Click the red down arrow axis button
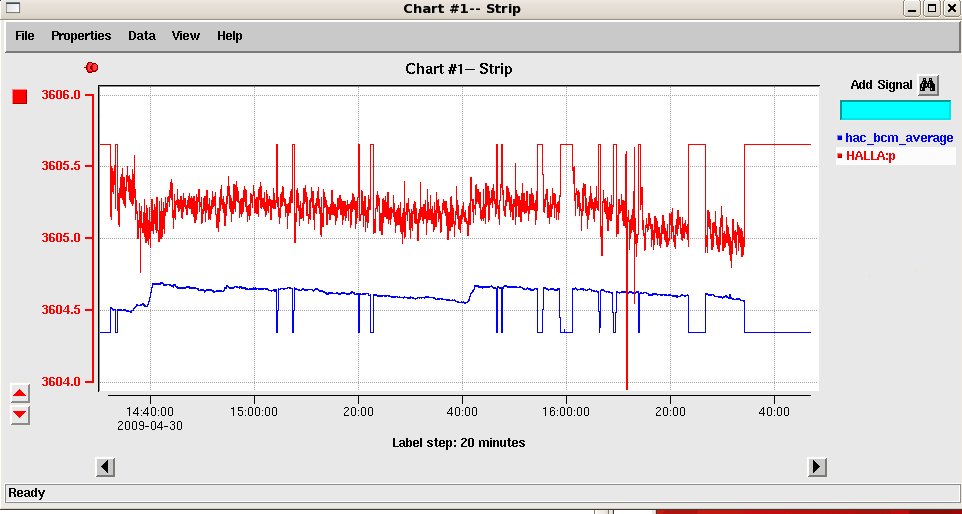This screenshot has width=962, height=514. 20,415
